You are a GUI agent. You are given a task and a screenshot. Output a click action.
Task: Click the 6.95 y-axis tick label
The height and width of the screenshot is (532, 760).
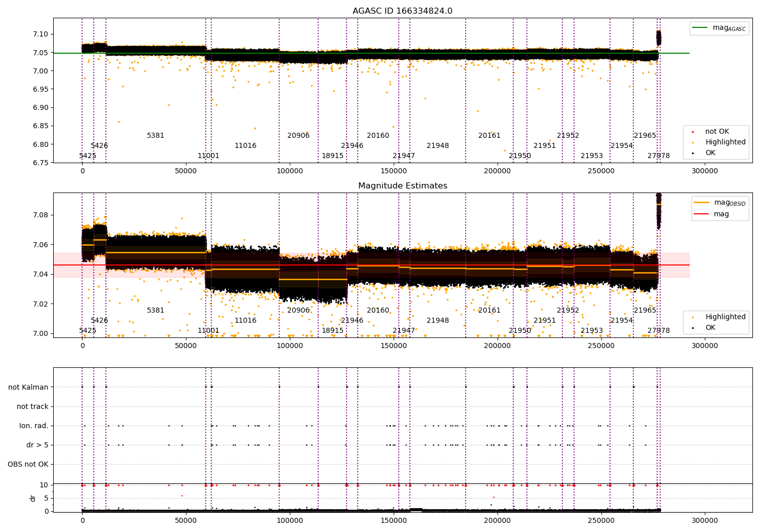[x=41, y=89]
